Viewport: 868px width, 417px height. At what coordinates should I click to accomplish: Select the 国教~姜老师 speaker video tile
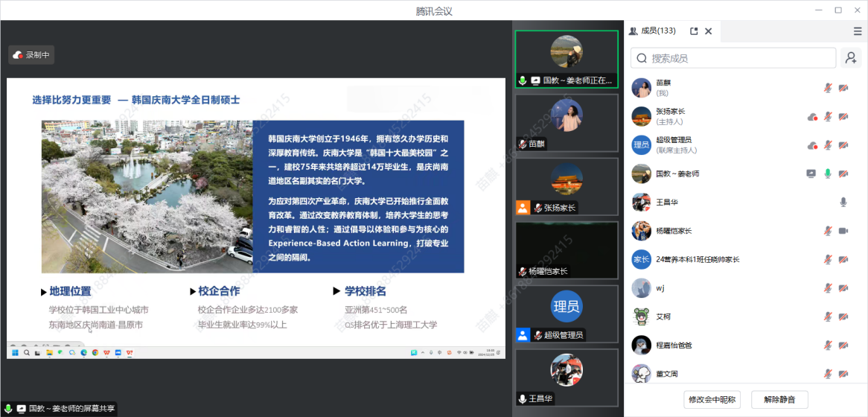click(x=567, y=60)
